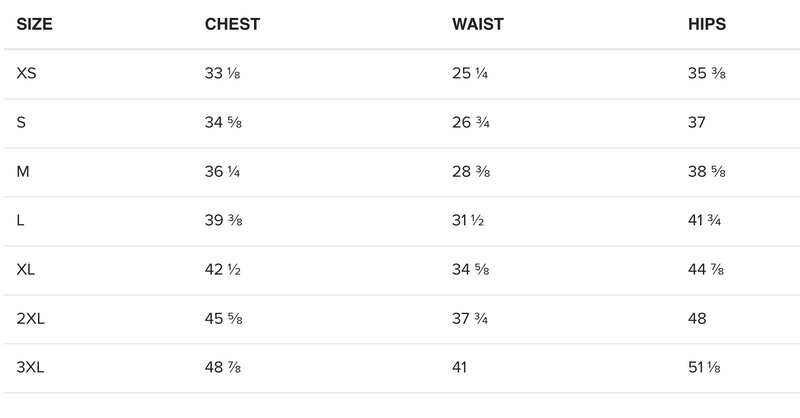Viewport: 800px width, 418px height.
Task: Click the SIZE column header
Action: click(x=34, y=25)
